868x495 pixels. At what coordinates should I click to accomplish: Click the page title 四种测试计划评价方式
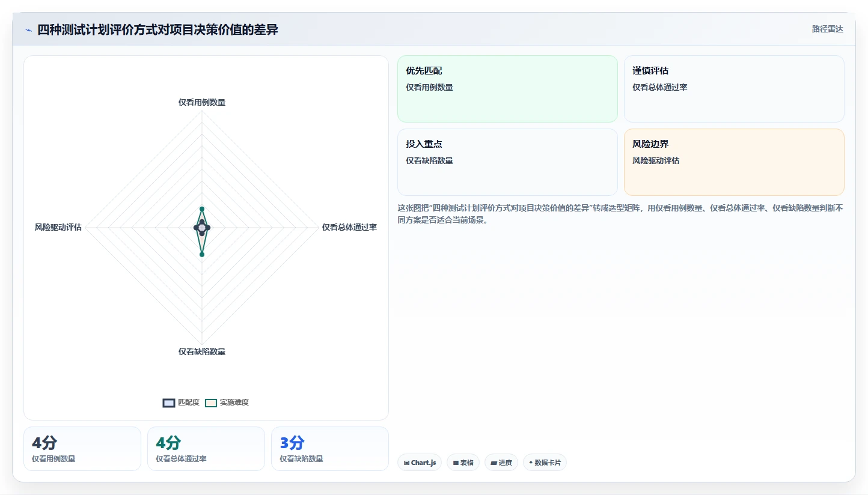click(157, 29)
